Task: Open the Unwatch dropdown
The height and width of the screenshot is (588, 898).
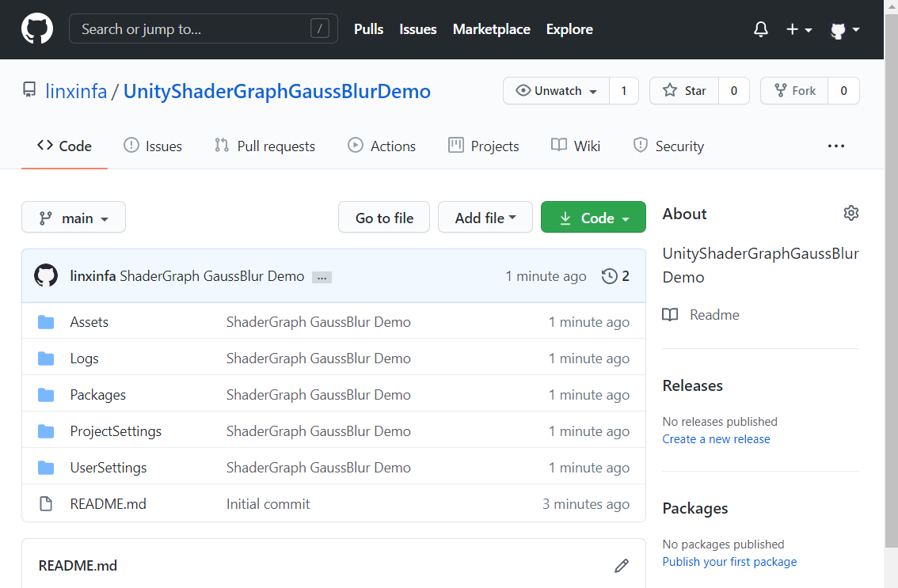Action: click(x=556, y=90)
